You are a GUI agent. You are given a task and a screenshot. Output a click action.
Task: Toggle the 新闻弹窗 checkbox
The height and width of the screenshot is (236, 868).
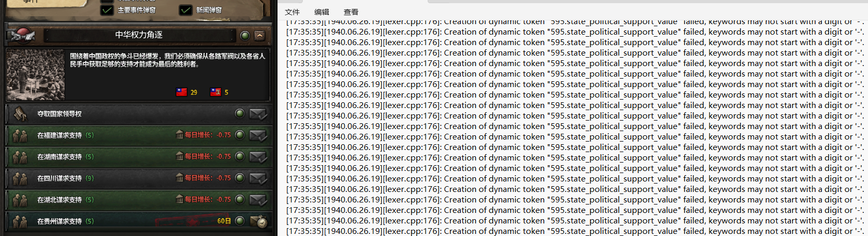186,10
